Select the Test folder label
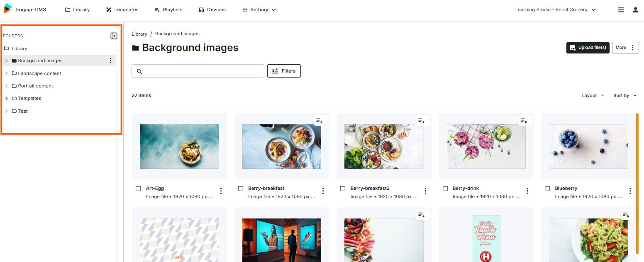The height and width of the screenshot is (262, 644). [x=23, y=111]
